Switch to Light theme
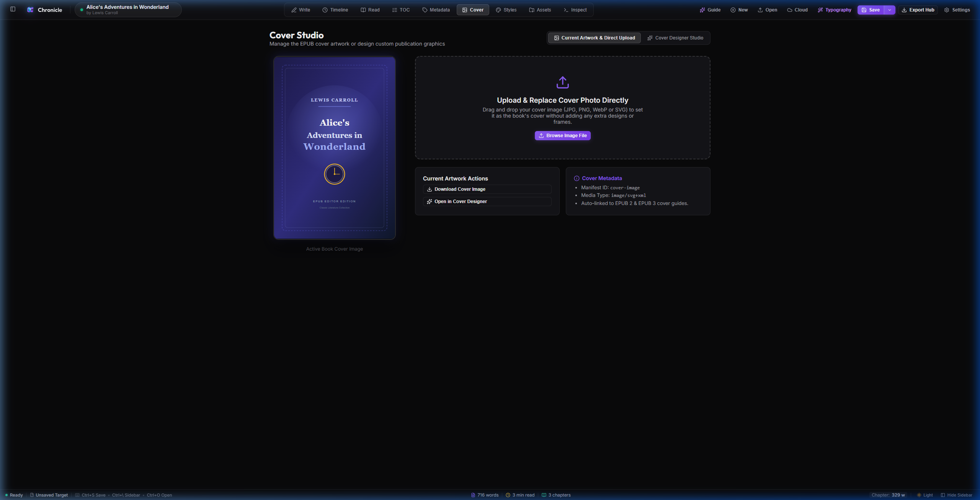Screen dimensions: 980x500 click(924, 495)
